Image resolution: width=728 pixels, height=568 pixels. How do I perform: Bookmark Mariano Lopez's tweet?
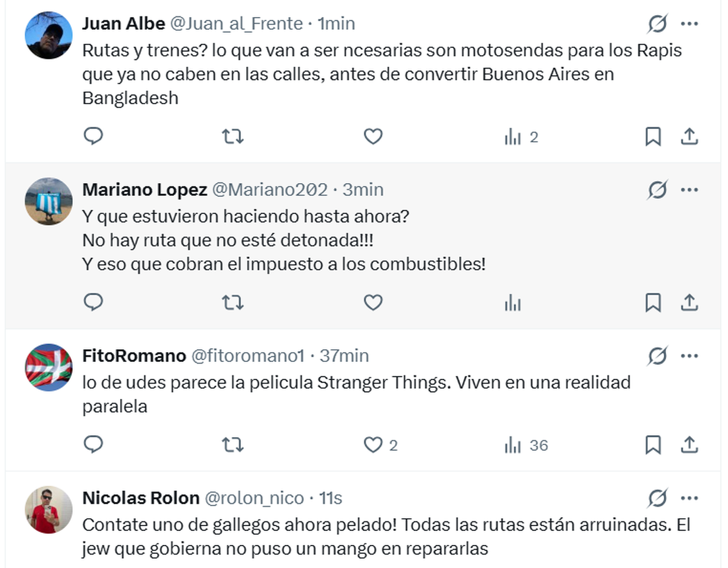coord(653,302)
